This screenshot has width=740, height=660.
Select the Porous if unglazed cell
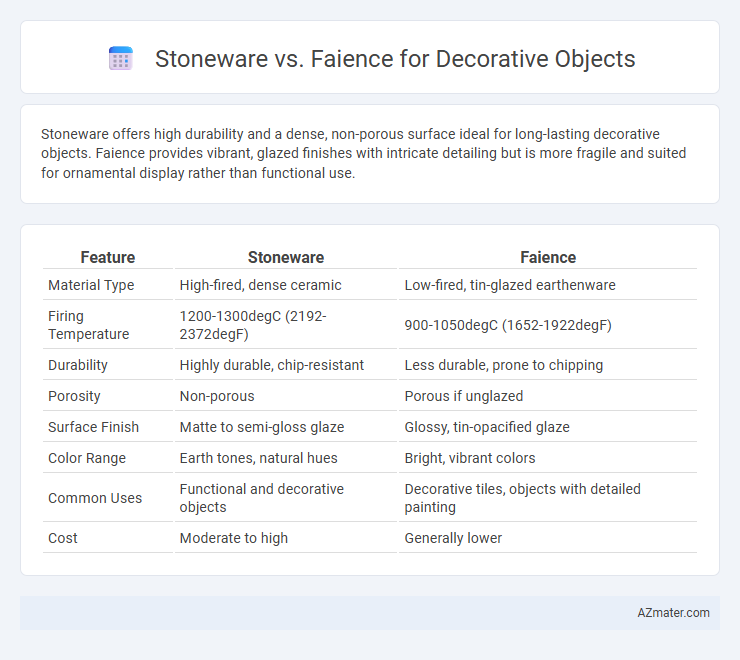point(463,396)
